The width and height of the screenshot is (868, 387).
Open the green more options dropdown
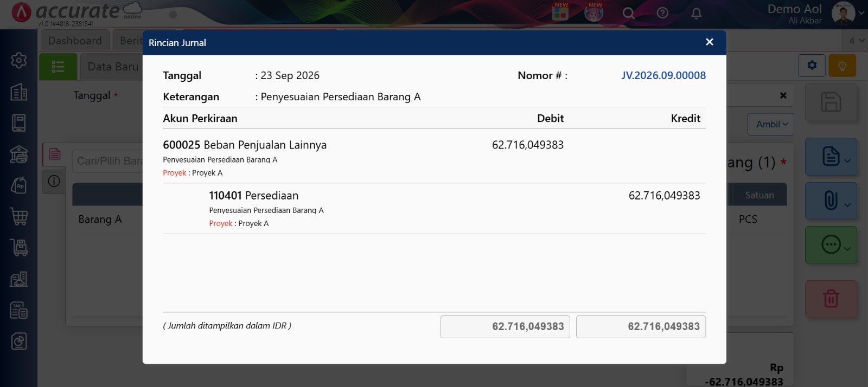tap(831, 245)
